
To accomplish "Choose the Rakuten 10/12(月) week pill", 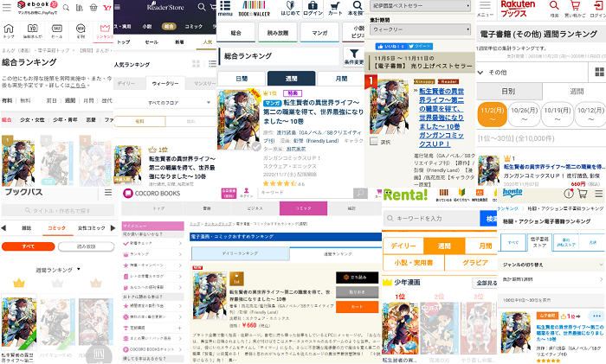I will click(x=590, y=115).
